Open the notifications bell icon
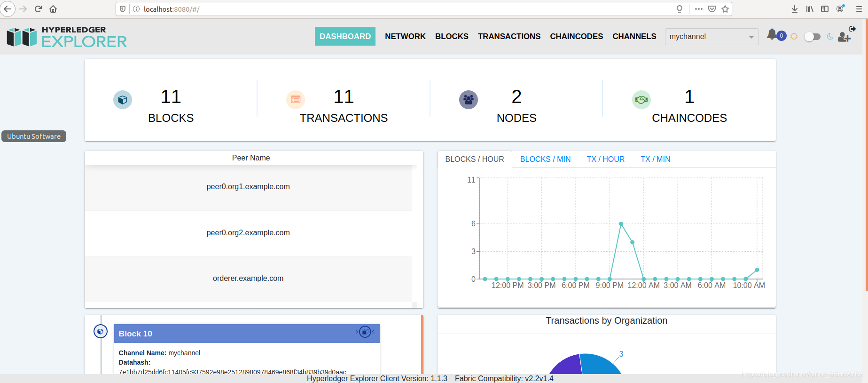The height and width of the screenshot is (383, 868). (772, 34)
